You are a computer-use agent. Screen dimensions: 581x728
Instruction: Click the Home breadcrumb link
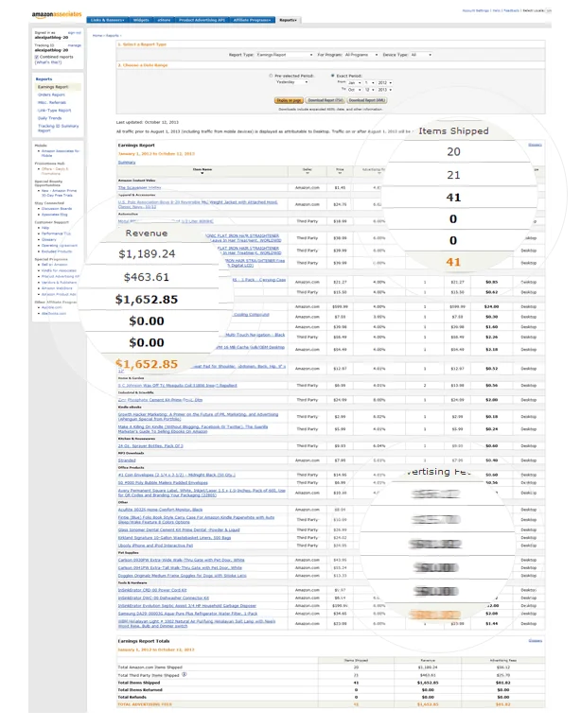97,35
